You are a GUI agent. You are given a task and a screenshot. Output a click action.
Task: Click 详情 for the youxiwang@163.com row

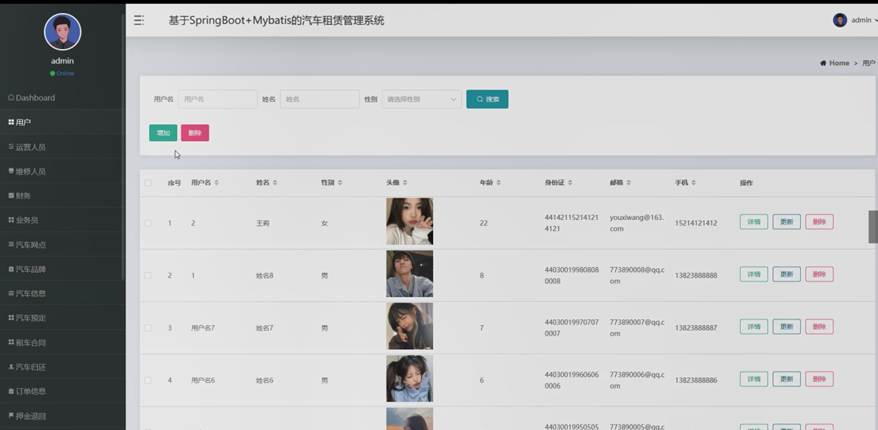[754, 222]
